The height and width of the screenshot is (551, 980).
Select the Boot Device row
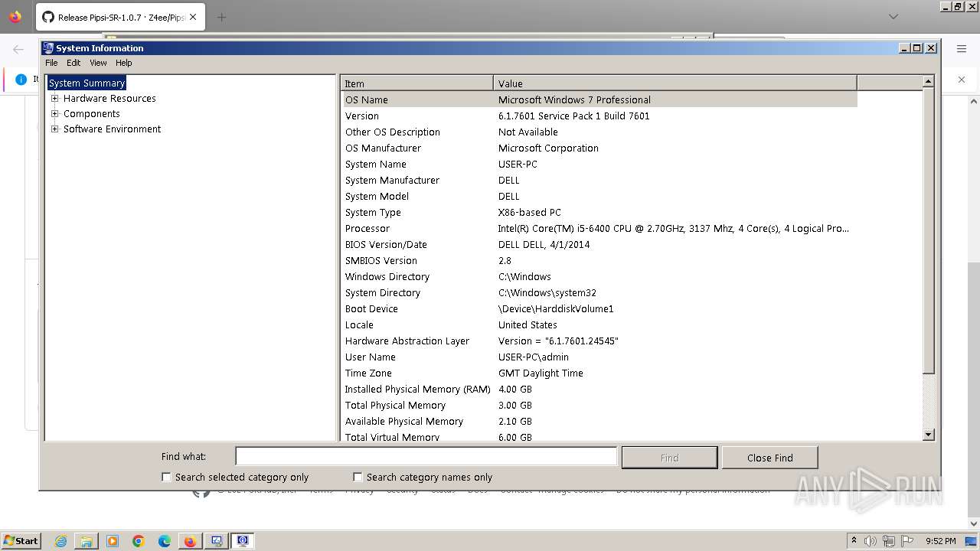point(599,308)
